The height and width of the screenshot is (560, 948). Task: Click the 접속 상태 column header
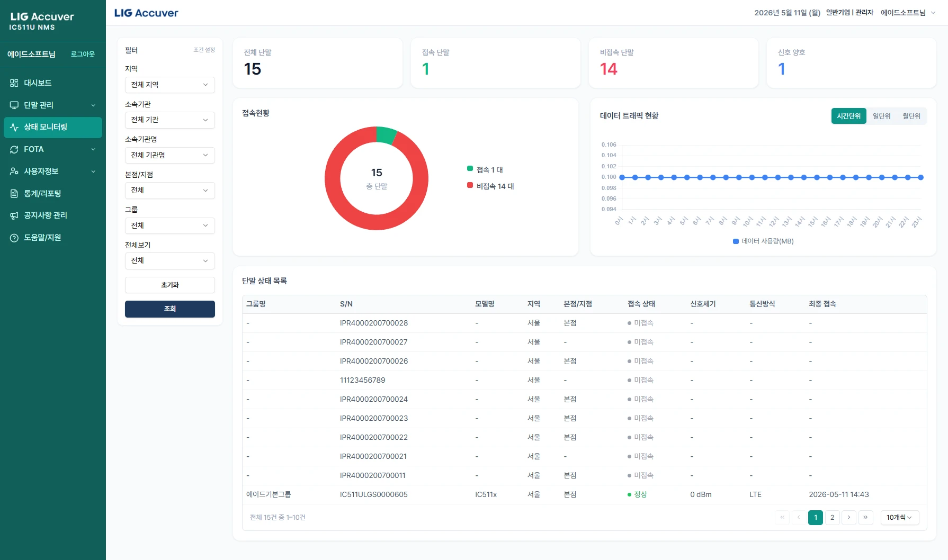tap(641, 304)
